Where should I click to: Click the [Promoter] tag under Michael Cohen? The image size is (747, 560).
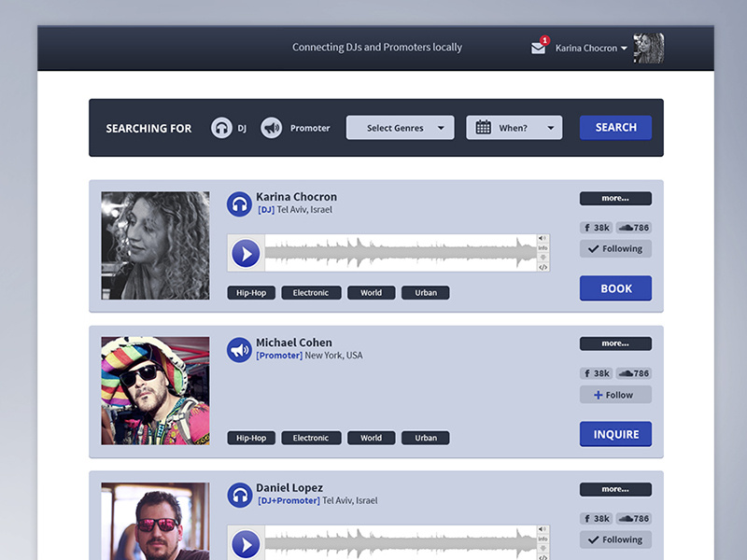pyautogui.click(x=279, y=356)
